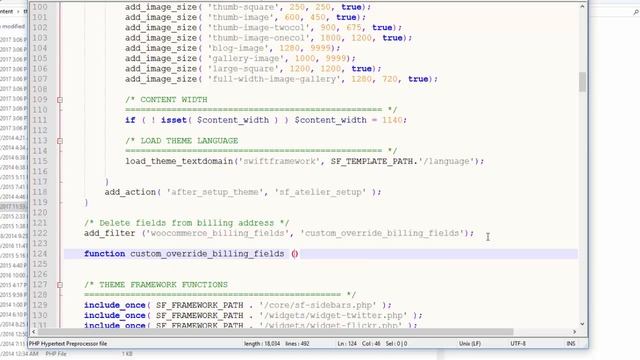Click the 'length : 18,034' status bar entry
The height and width of the screenshot is (360, 640).
pos(262,344)
